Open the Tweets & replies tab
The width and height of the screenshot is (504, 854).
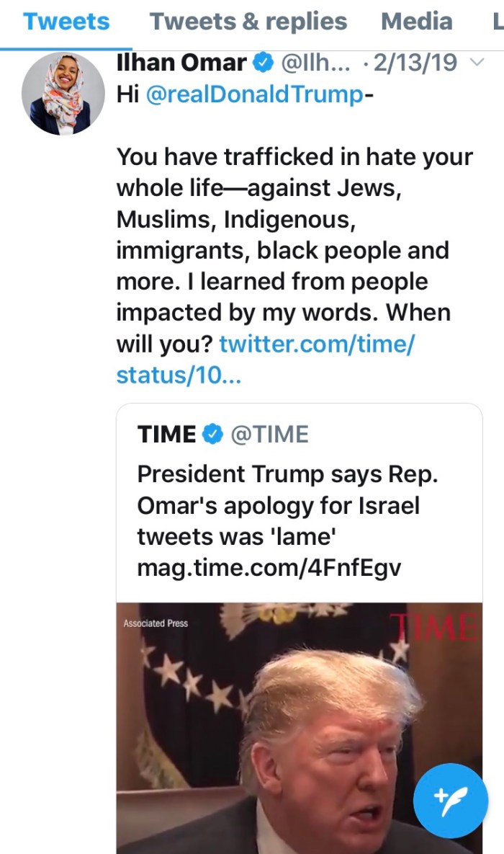point(248,22)
